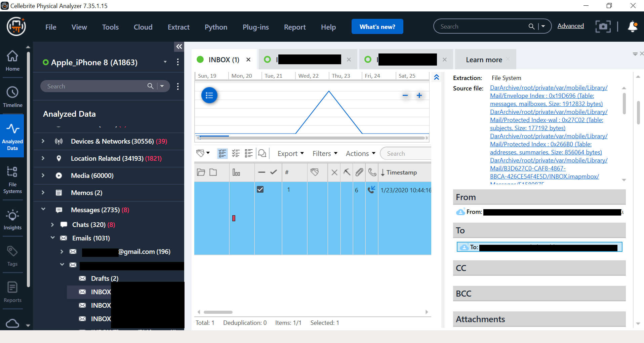This screenshot has height=343, width=644.
Task: Click the blue list button on timeline graph
Action: (209, 95)
